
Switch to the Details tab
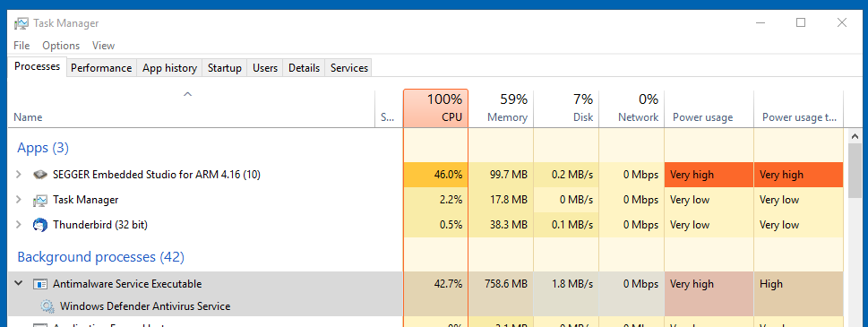[x=304, y=68]
